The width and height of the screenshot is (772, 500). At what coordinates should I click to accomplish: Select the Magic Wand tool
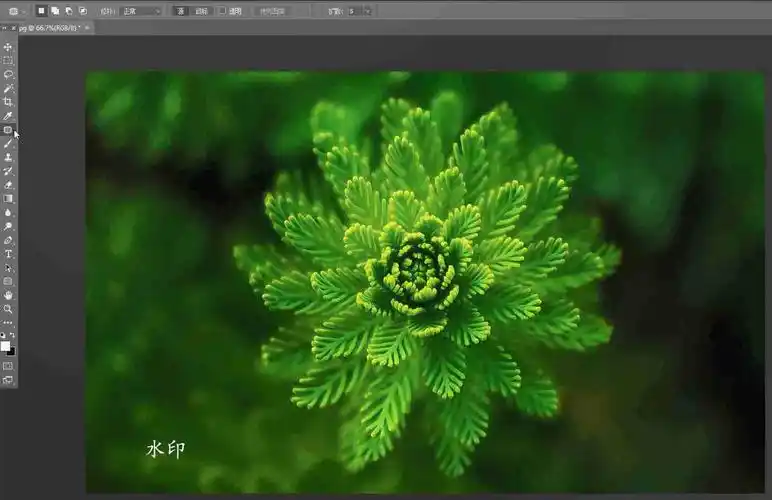click(x=8, y=88)
